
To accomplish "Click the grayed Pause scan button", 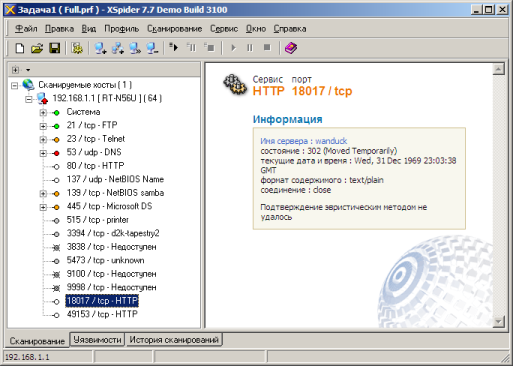I will click(250, 48).
